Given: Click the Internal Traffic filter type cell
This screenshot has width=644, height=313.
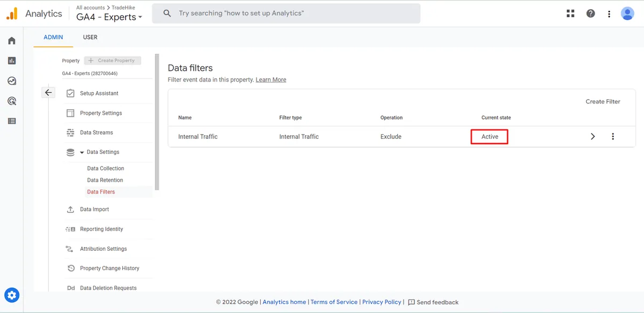Looking at the screenshot, I should (299, 137).
